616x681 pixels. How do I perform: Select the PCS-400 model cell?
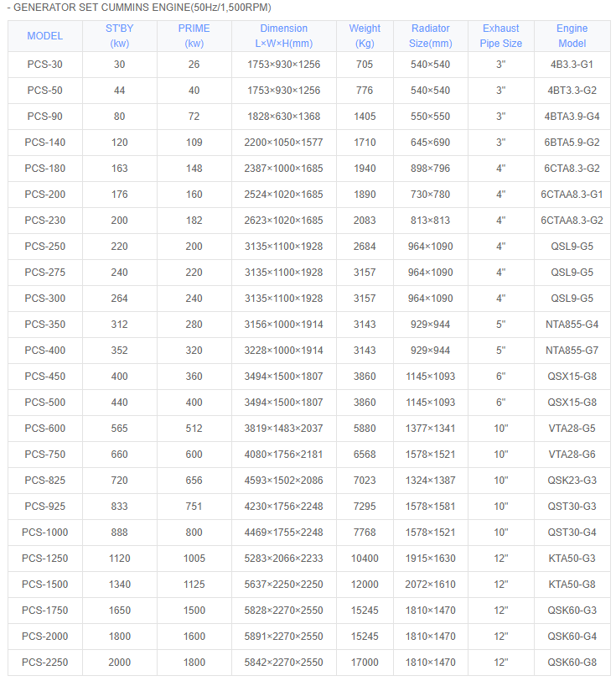(x=45, y=351)
